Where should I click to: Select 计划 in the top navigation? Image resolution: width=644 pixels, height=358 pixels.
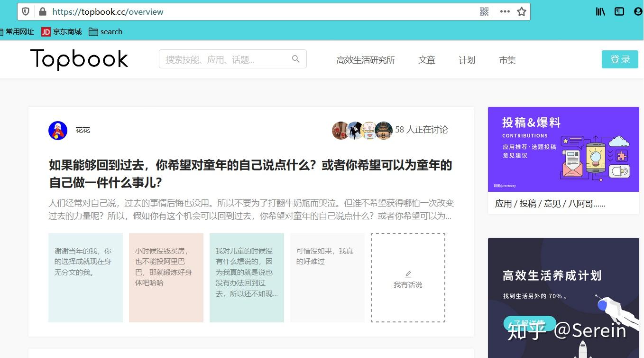[467, 60]
